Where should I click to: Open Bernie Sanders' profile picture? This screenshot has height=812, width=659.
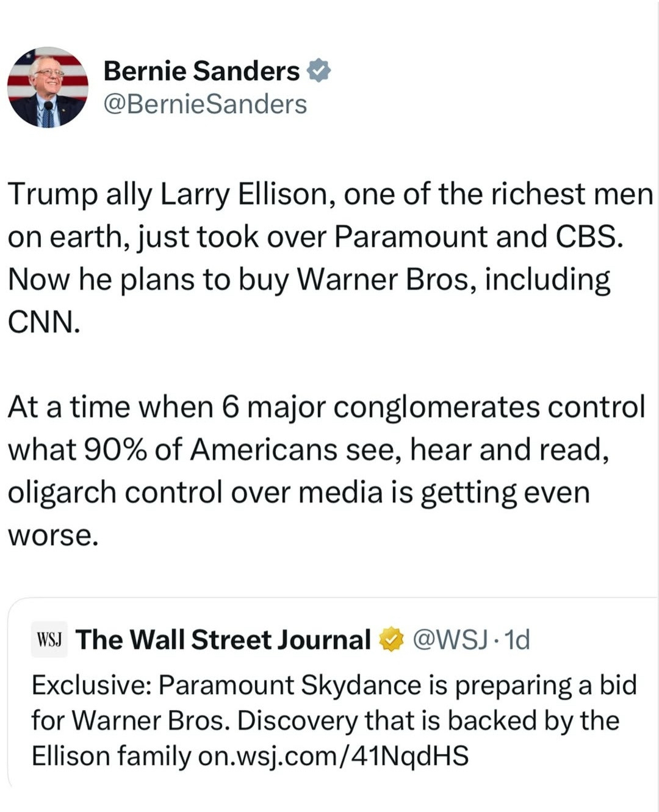[48, 87]
